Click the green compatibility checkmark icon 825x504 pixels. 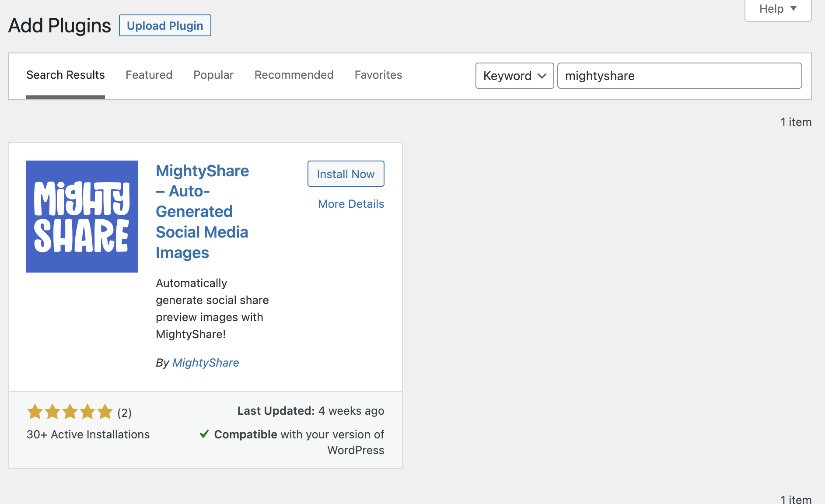click(204, 434)
